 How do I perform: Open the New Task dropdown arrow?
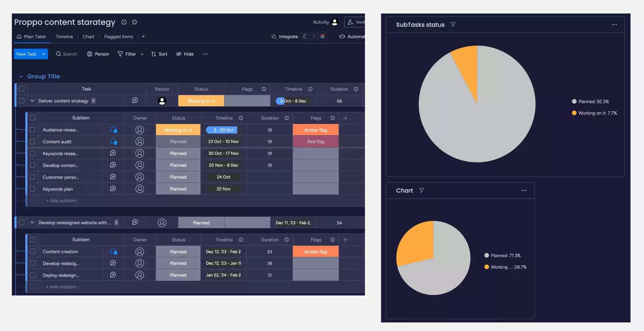click(x=43, y=54)
